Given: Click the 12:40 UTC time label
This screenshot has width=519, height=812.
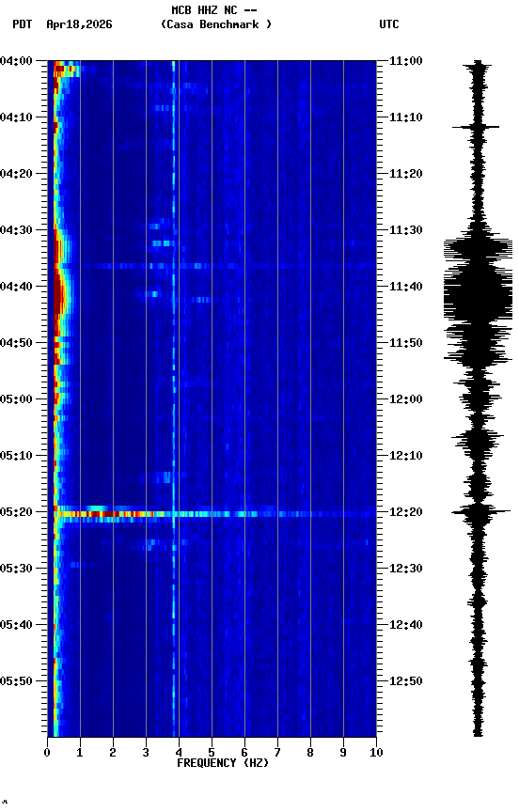Looking at the screenshot, I should tap(405, 625).
